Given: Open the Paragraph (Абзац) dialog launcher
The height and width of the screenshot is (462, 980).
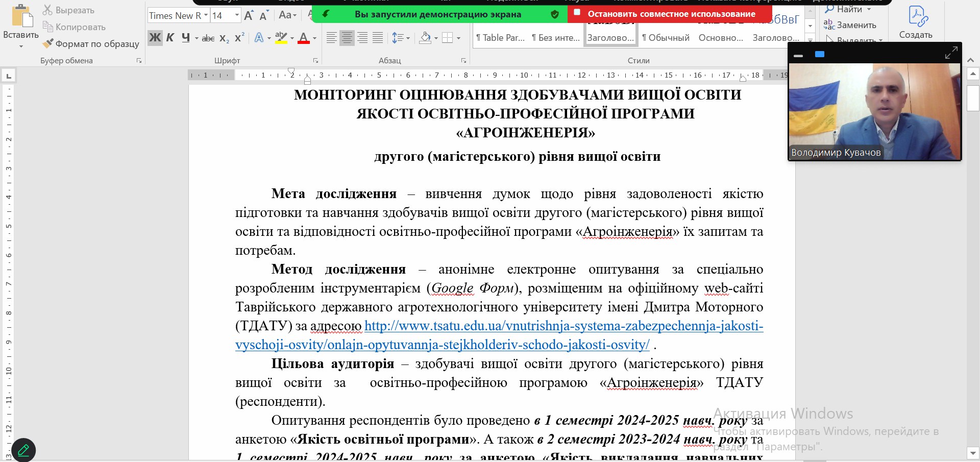Looking at the screenshot, I should point(463,61).
